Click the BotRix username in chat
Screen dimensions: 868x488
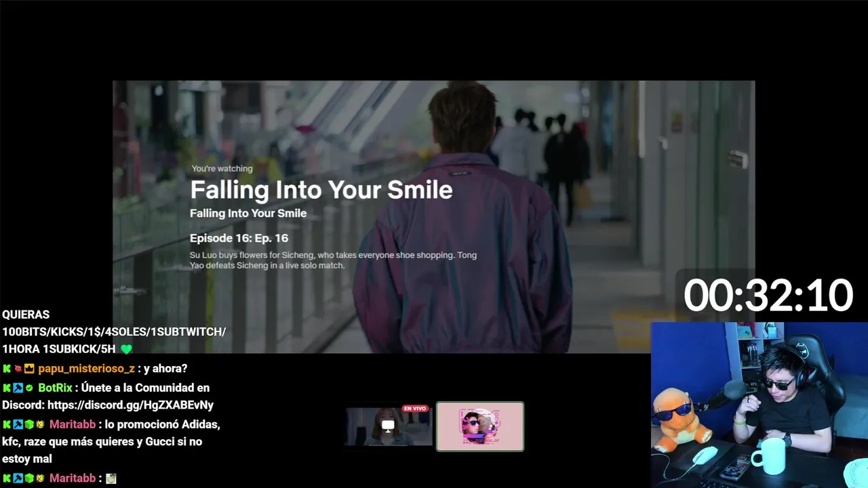point(55,388)
